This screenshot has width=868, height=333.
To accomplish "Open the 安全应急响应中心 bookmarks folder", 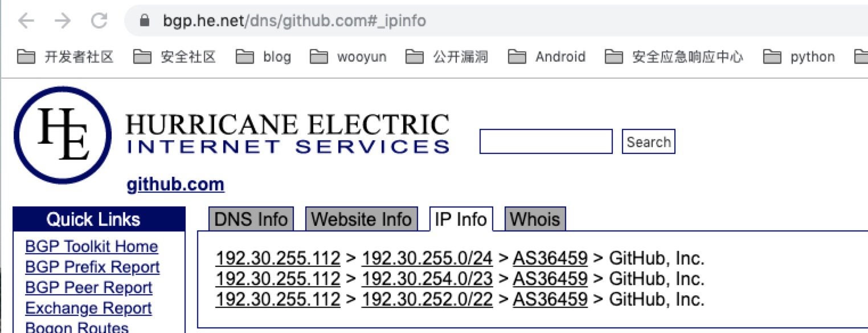I will [x=675, y=56].
